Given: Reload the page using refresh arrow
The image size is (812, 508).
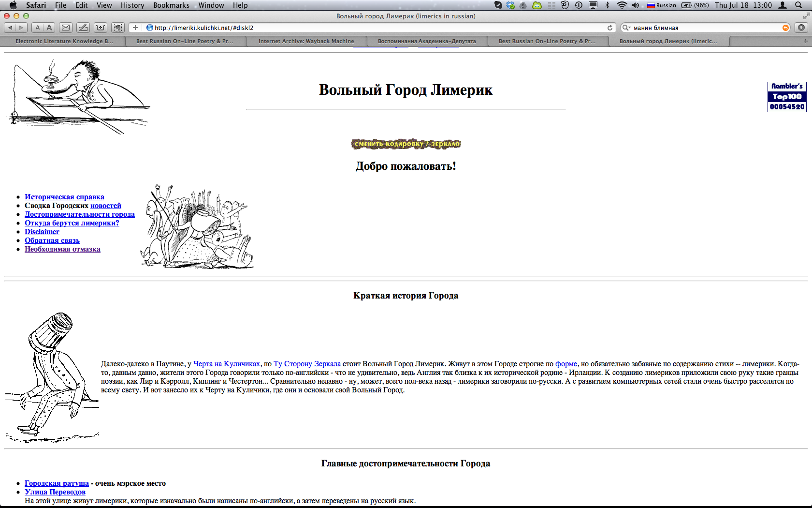Looking at the screenshot, I should click(x=610, y=28).
